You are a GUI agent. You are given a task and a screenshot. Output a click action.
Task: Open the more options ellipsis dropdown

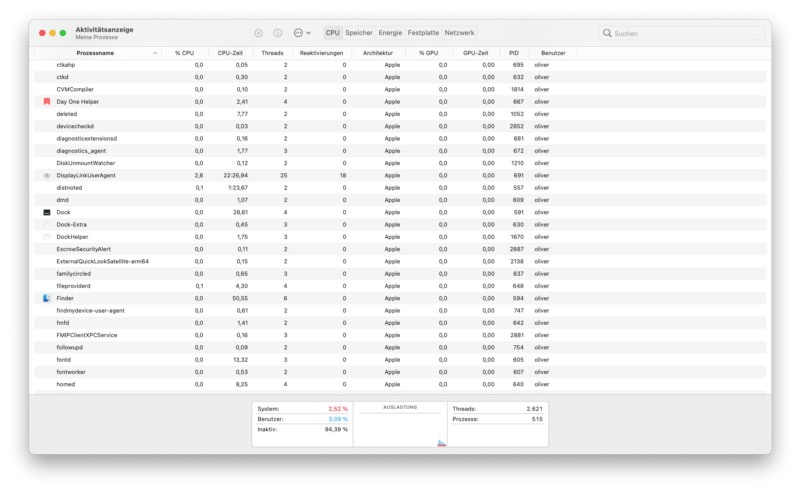click(302, 33)
